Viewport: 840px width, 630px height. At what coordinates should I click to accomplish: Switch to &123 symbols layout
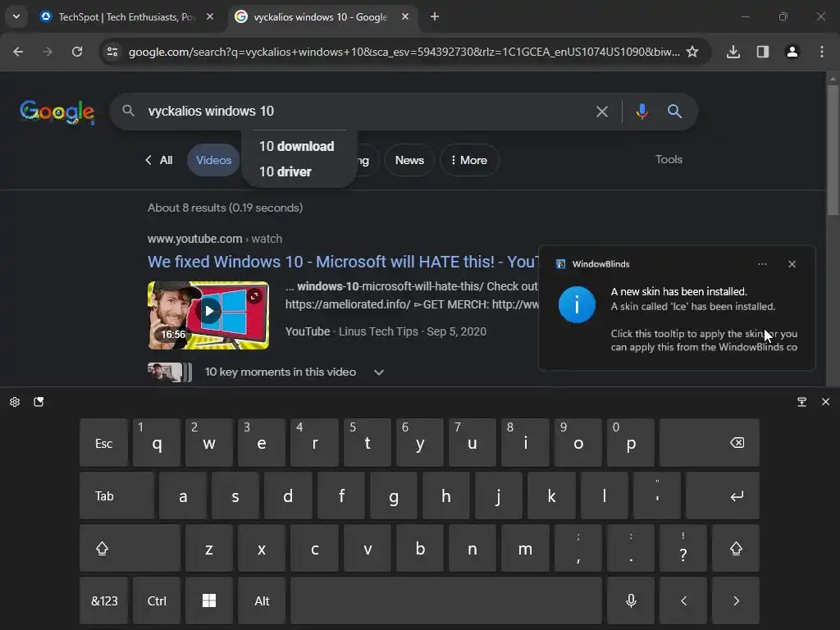tap(103, 600)
